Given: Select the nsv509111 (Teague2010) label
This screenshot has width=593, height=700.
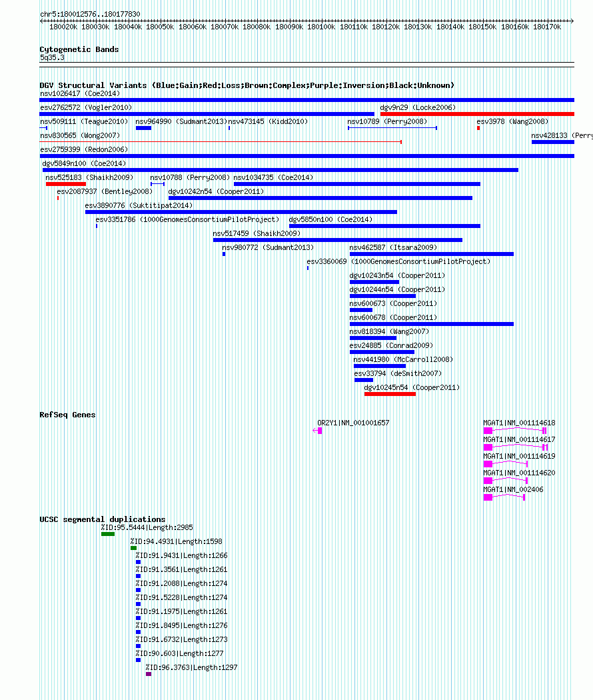Looking at the screenshot, I should (x=84, y=121).
